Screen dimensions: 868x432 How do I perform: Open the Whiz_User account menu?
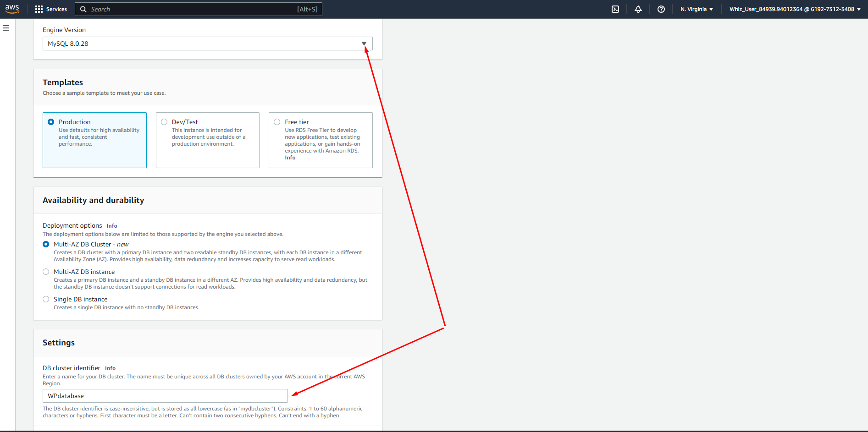click(795, 9)
